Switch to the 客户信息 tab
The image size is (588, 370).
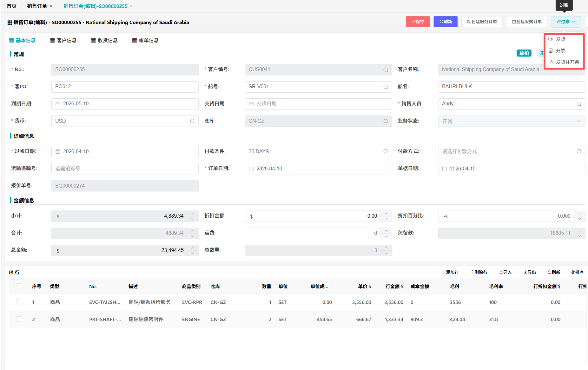click(63, 40)
